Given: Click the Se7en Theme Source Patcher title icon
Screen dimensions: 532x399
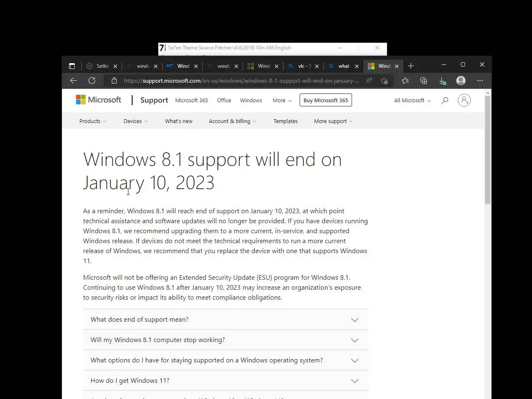Looking at the screenshot, I should click(163, 48).
